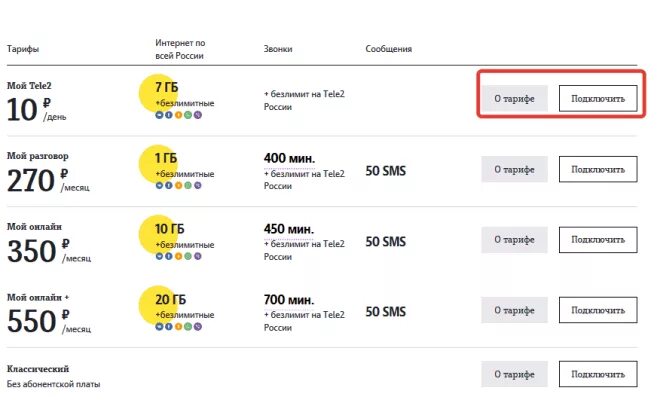Click the Facebook icon in Мой онлайн + row
This screenshot has width=660, height=403.
point(169,327)
